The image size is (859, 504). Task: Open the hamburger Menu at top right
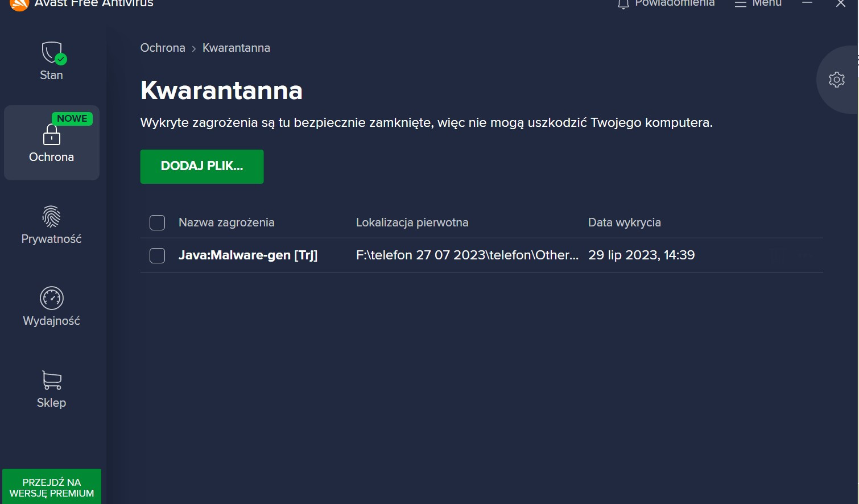(758, 4)
